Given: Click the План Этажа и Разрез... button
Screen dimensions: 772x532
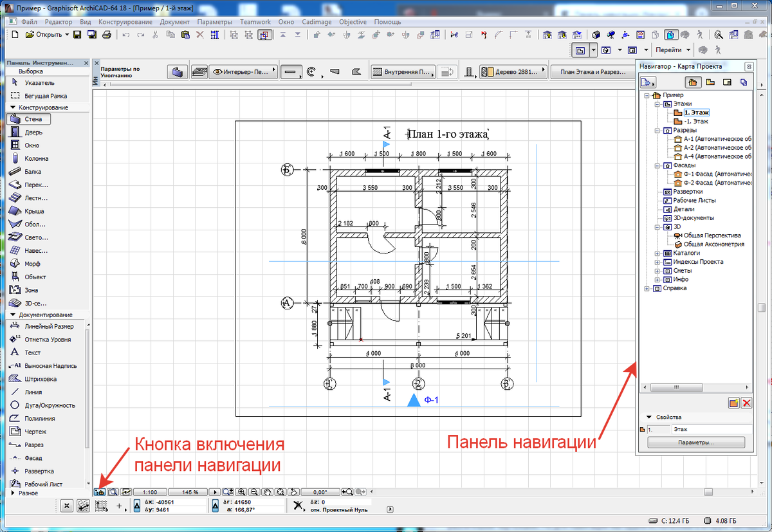Looking at the screenshot, I should click(593, 72).
